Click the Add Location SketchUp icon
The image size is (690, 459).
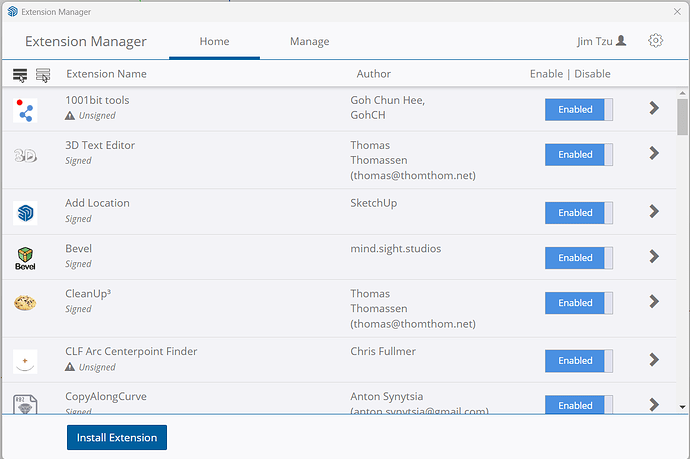click(25, 212)
